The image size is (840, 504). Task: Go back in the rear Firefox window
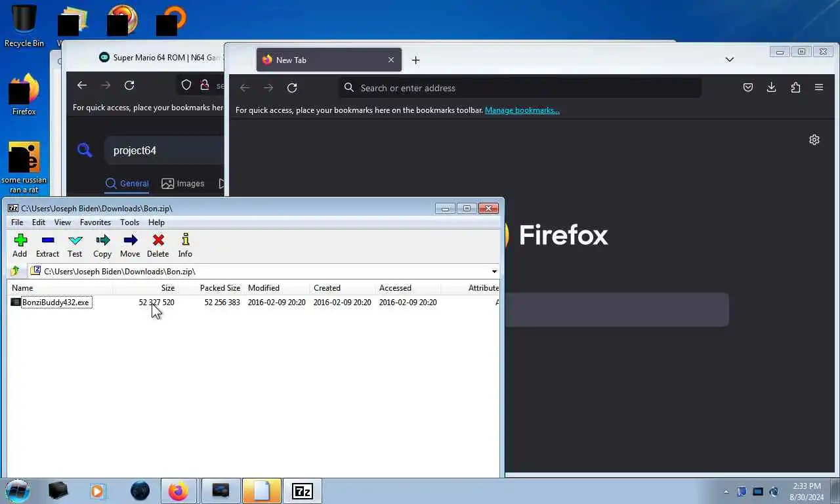tap(82, 85)
